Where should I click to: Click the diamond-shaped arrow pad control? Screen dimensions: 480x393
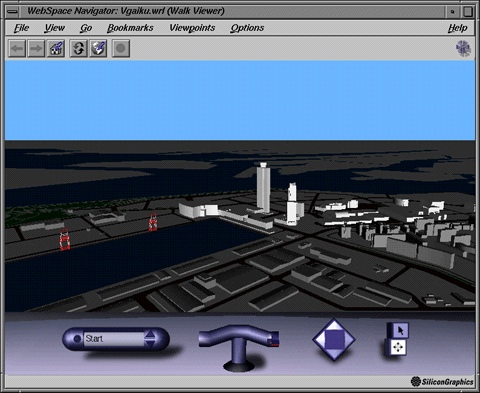334,340
